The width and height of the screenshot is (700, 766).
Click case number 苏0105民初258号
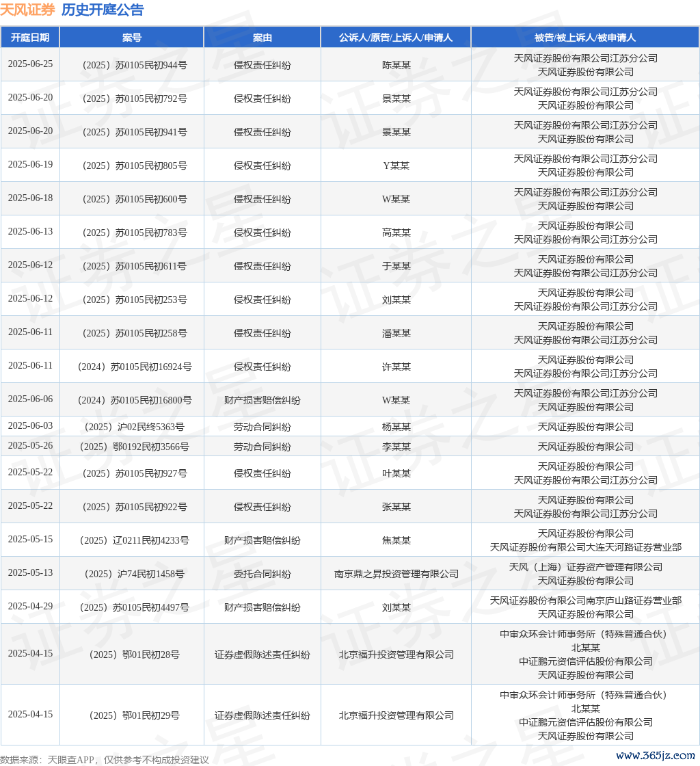click(135, 333)
